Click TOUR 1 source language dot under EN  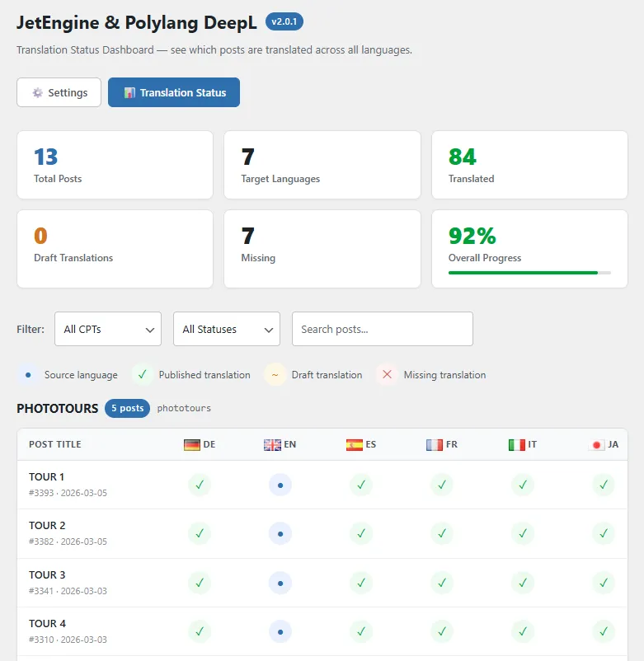(x=280, y=485)
